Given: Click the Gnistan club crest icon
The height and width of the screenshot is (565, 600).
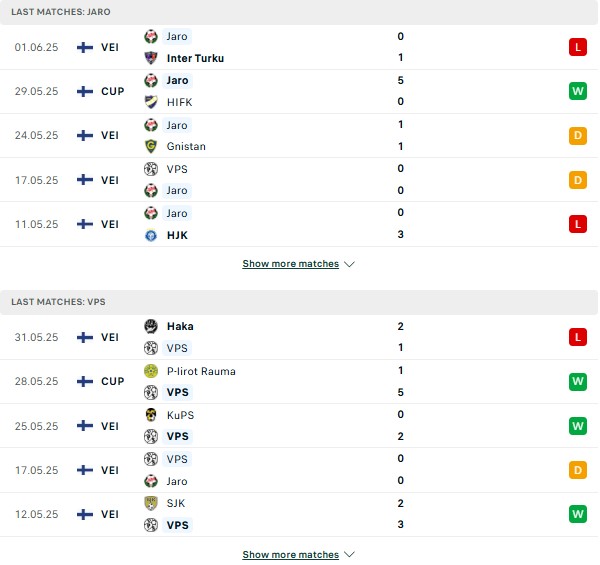Looking at the screenshot, I should pyautogui.click(x=151, y=146).
